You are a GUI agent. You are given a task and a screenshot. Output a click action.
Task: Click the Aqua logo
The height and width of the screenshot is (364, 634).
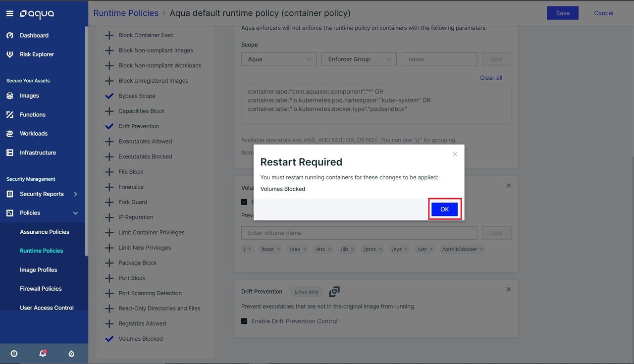[37, 14]
